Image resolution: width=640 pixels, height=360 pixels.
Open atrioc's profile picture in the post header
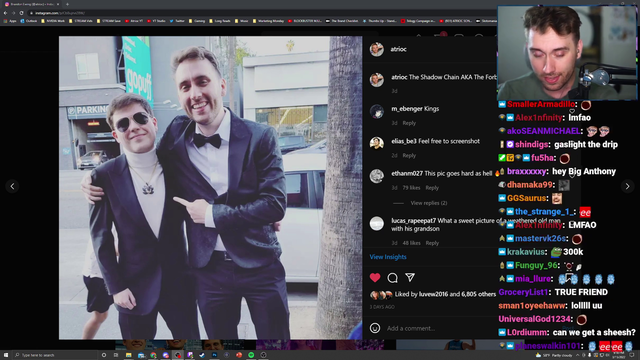click(x=376, y=49)
